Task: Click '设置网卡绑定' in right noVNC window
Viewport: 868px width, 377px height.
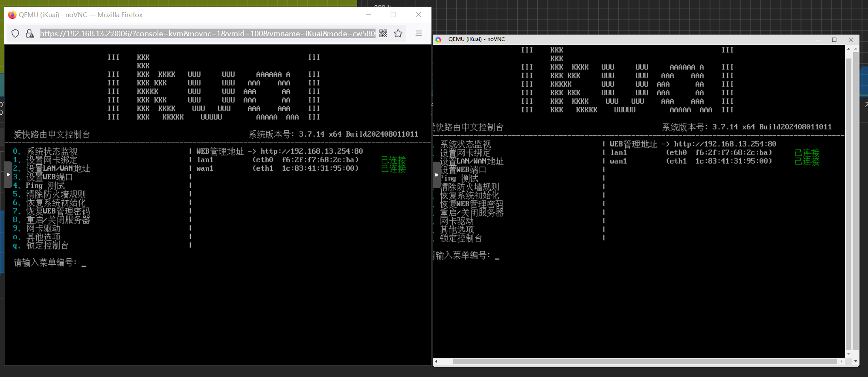Action: [466, 153]
